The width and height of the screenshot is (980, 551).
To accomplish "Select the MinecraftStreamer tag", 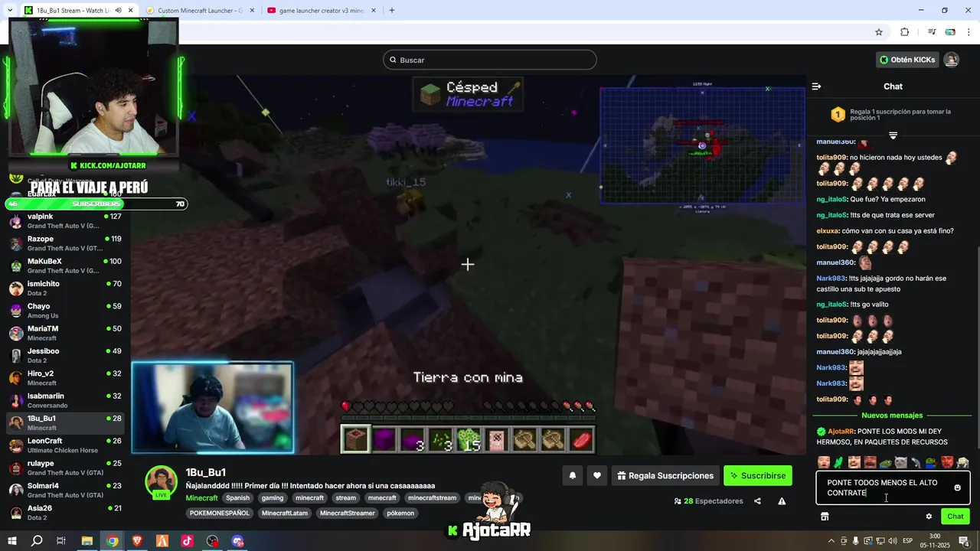I will coord(348,514).
